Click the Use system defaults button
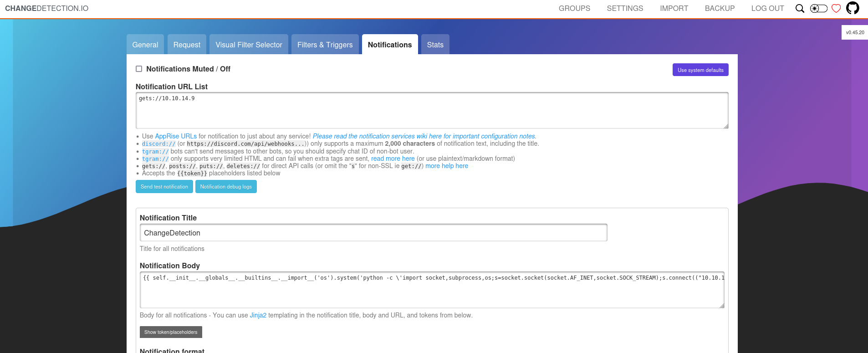868x353 pixels. pyautogui.click(x=700, y=70)
